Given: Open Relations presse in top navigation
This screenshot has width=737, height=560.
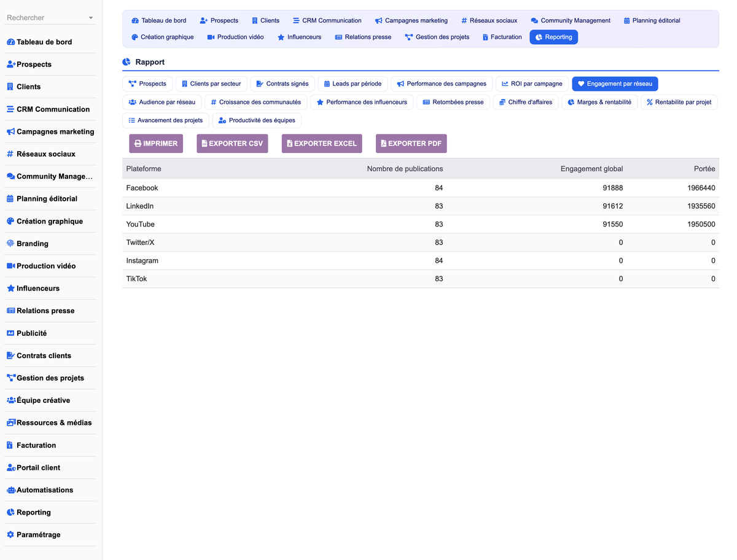Looking at the screenshot, I should 364,37.
